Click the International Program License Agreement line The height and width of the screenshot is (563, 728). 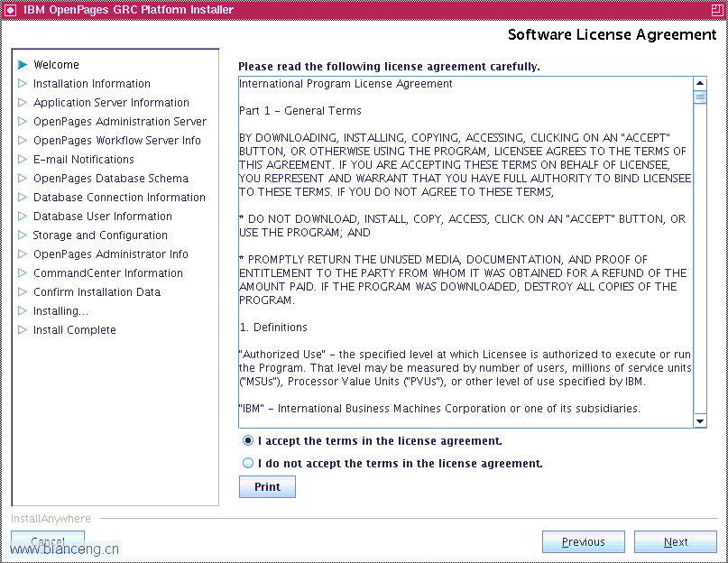point(346,84)
